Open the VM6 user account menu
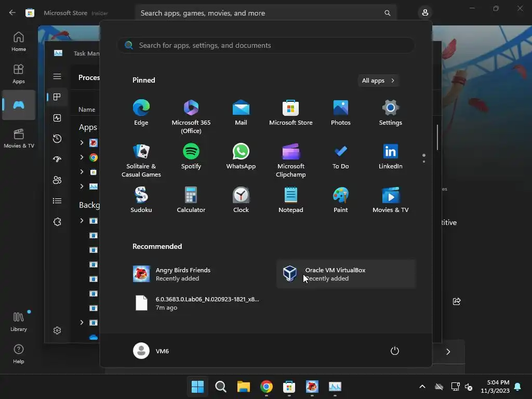Screen dimensions: 532x399 pos(151,351)
